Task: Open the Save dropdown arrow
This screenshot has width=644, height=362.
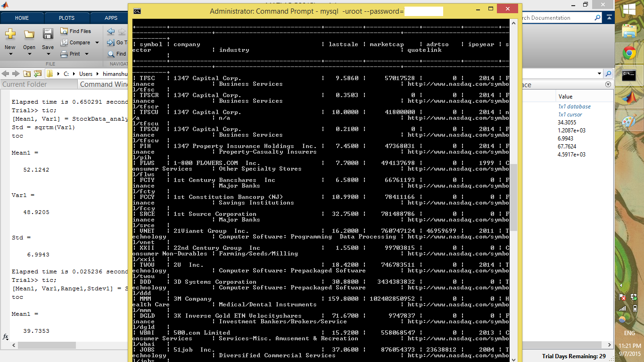Action: pyautogui.click(x=48, y=54)
